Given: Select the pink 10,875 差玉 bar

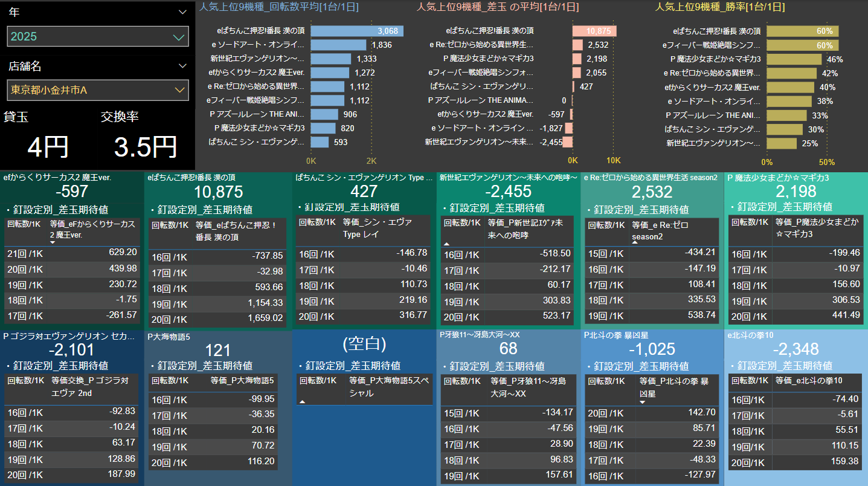Looking at the screenshot, I should pyautogui.click(x=594, y=31).
